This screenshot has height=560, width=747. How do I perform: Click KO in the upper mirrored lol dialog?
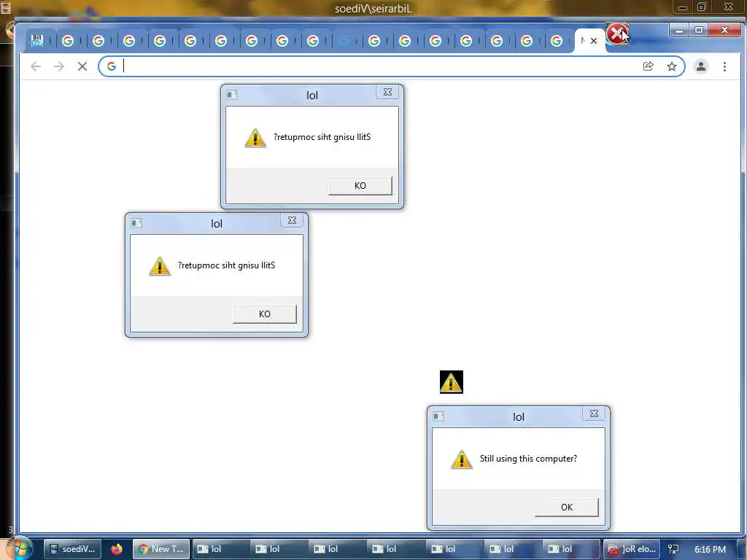[360, 186]
